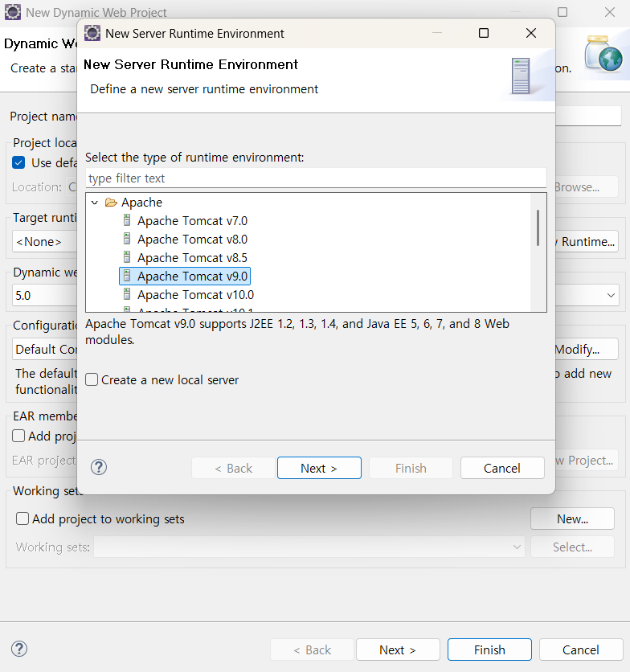Maximize the New Dynamic Web Project window
The height and width of the screenshot is (672, 630).
(562, 12)
